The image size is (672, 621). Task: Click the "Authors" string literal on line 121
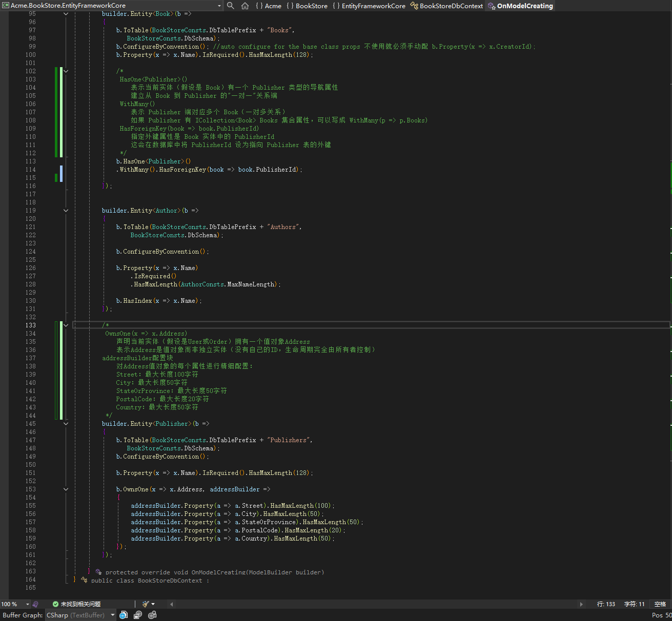coord(283,227)
